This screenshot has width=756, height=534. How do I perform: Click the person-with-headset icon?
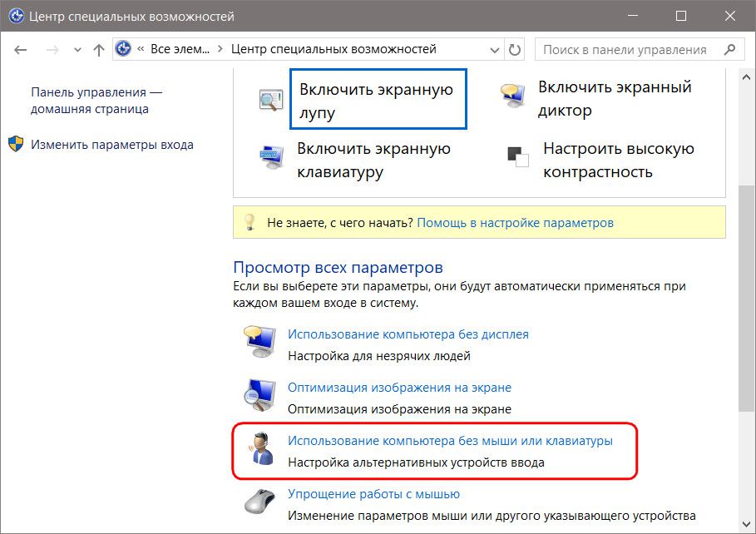pos(262,448)
